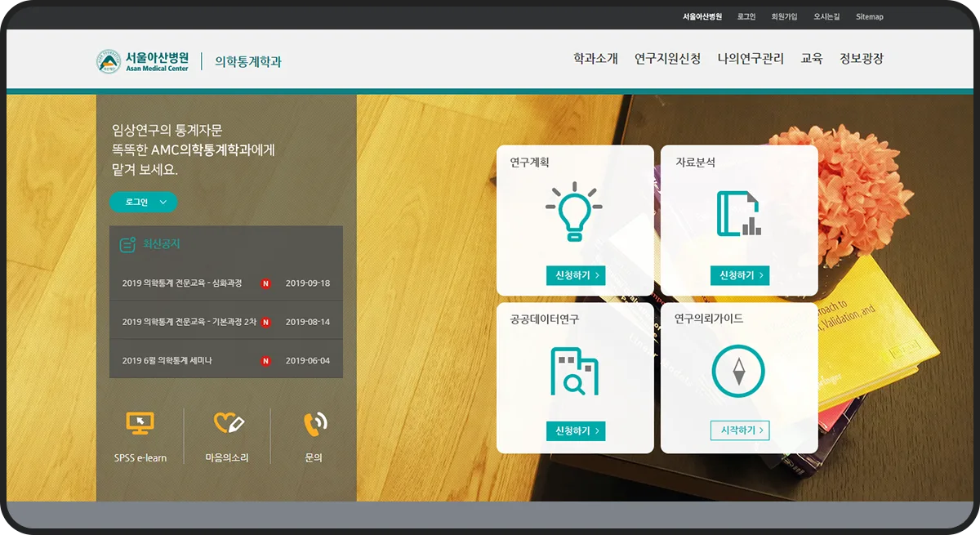Image resolution: width=980 pixels, height=535 pixels.
Task: Click the 연구의뢰가이드 compass icon
Action: pyautogui.click(x=739, y=369)
